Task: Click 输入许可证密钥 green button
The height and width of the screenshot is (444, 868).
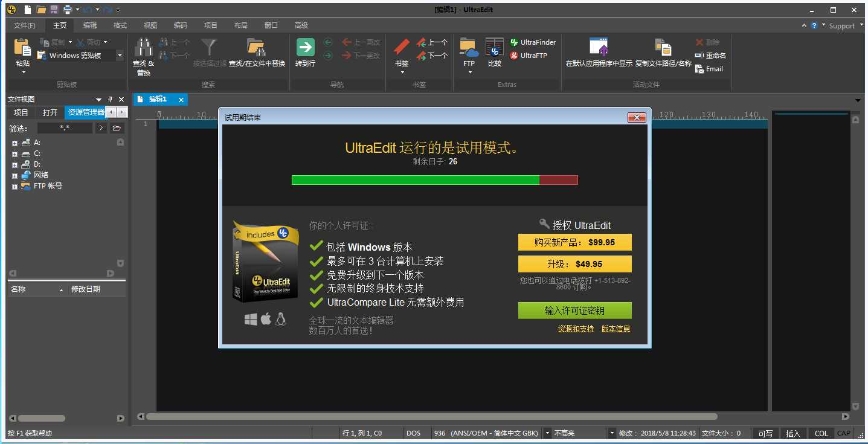Action: [x=575, y=310]
